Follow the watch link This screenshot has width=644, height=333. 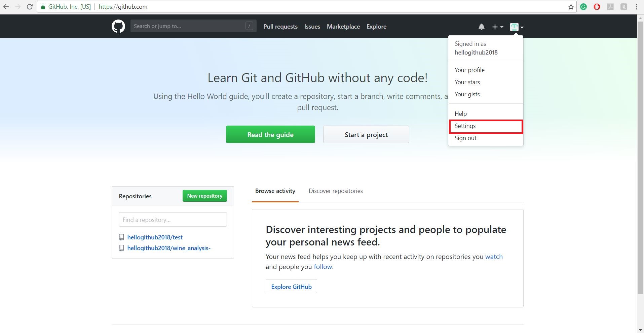click(x=494, y=257)
